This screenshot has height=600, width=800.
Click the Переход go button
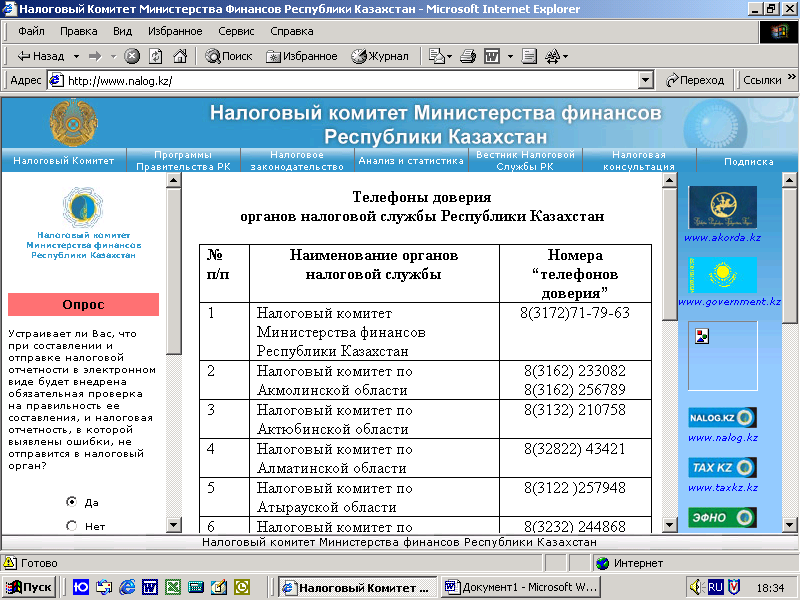point(695,80)
